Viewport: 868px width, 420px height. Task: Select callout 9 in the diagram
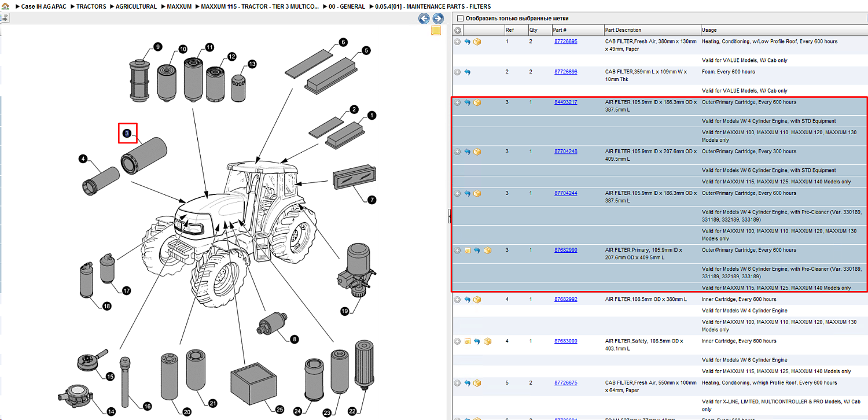click(157, 46)
